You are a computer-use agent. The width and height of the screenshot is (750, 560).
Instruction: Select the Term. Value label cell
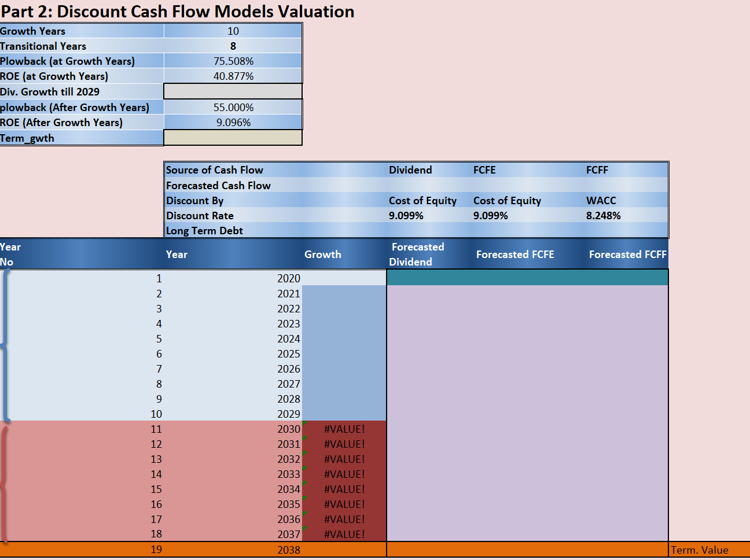pos(698,550)
